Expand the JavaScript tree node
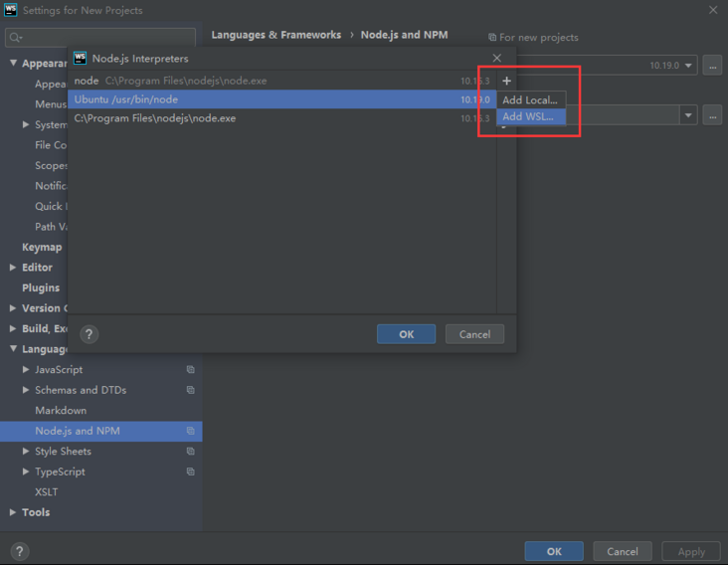Viewport: 728px width, 565px height. [26, 370]
